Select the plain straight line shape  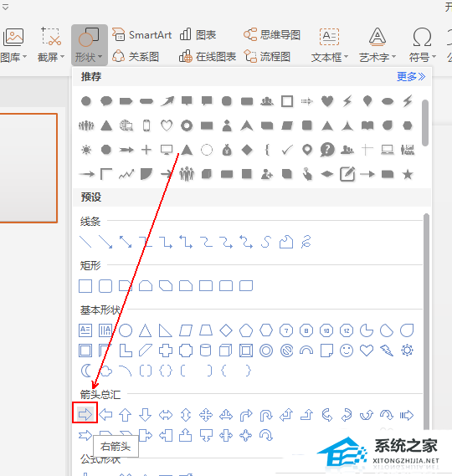pos(85,242)
